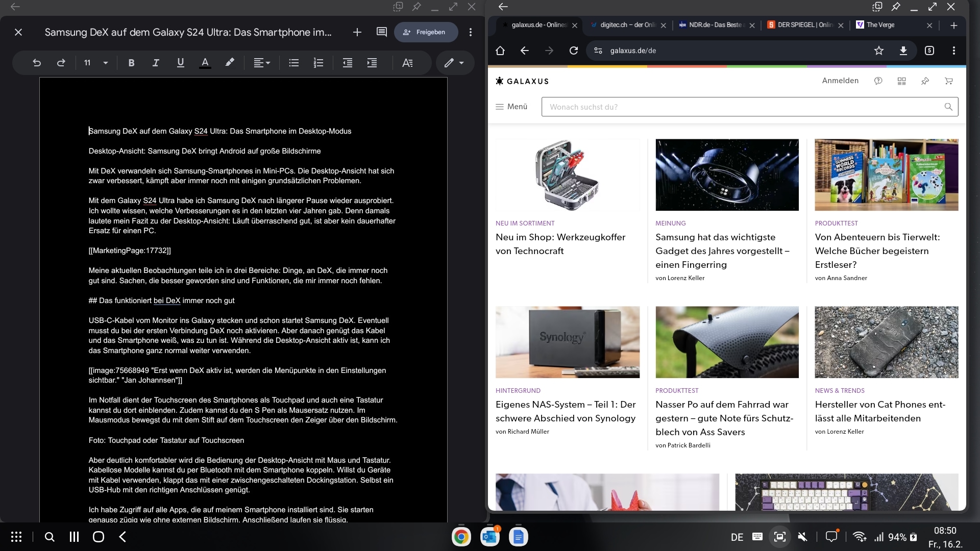Open spellcheck with the Aあ icon

pos(407,62)
